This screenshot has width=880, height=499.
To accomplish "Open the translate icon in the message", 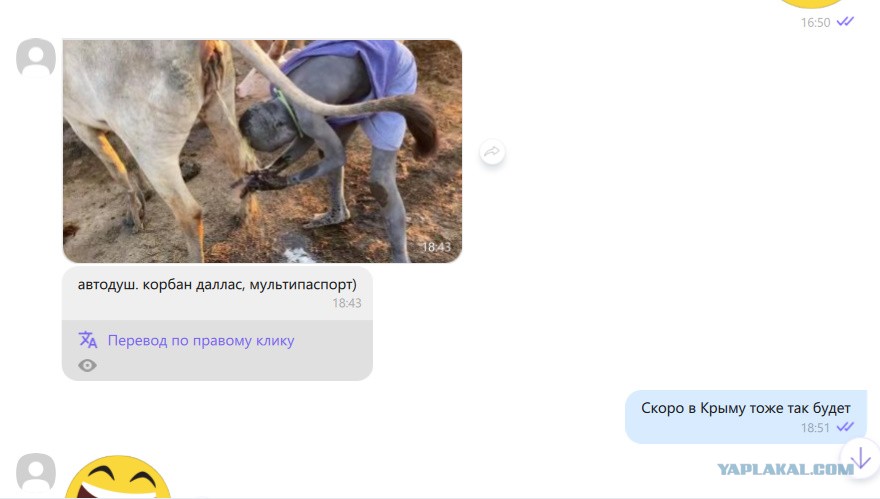I will [x=88, y=340].
